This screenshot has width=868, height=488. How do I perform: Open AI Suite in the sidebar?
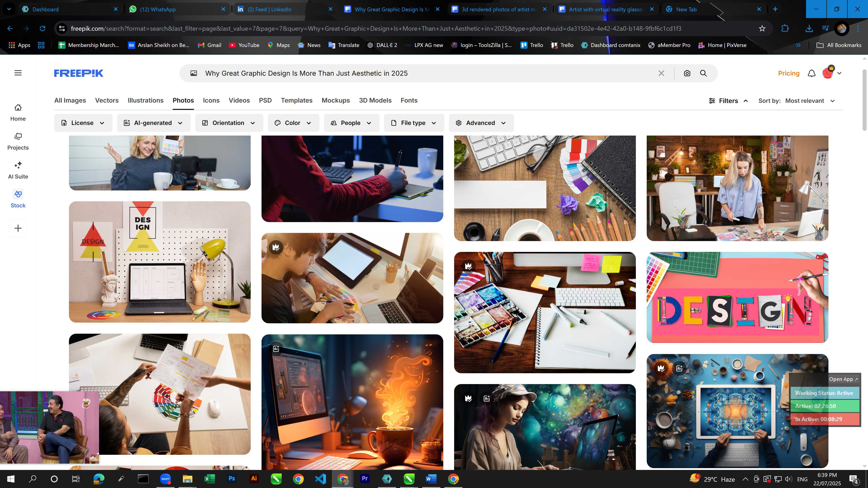tap(18, 170)
